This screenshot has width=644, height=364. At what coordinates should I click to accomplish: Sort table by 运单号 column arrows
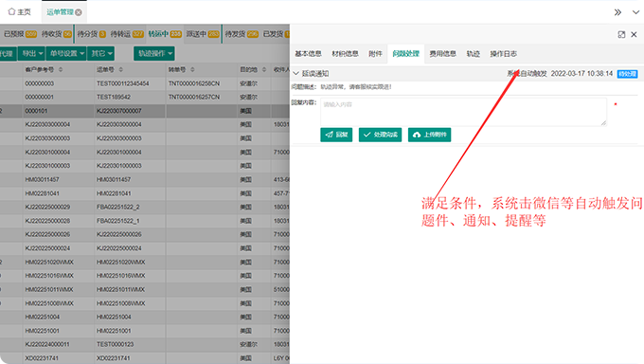121,69
